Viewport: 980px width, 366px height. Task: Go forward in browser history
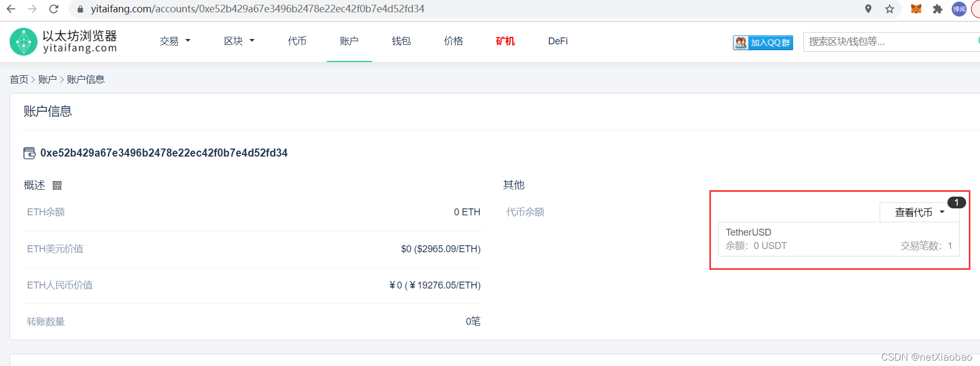(32, 9)
